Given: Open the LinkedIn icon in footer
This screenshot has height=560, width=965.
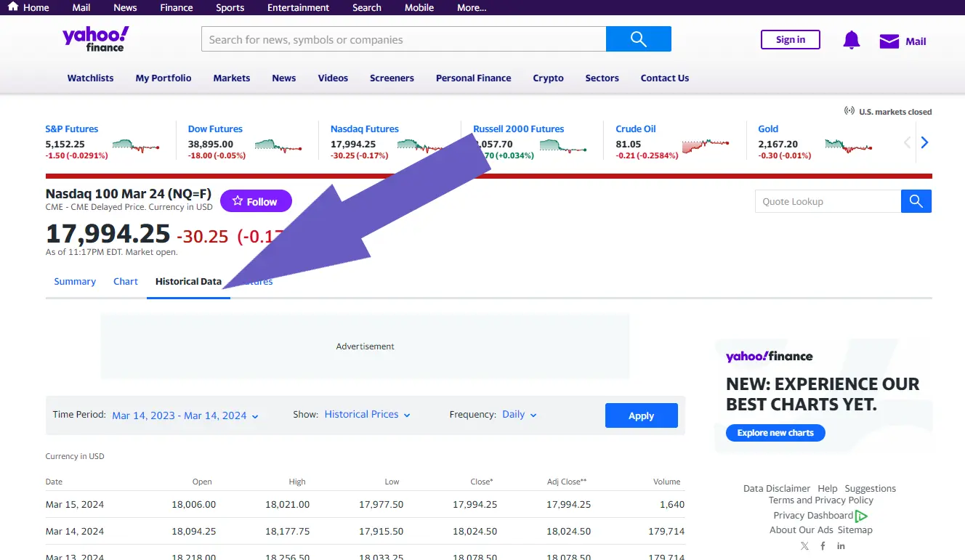Looking at the screenshot, I should pos(841,545).
